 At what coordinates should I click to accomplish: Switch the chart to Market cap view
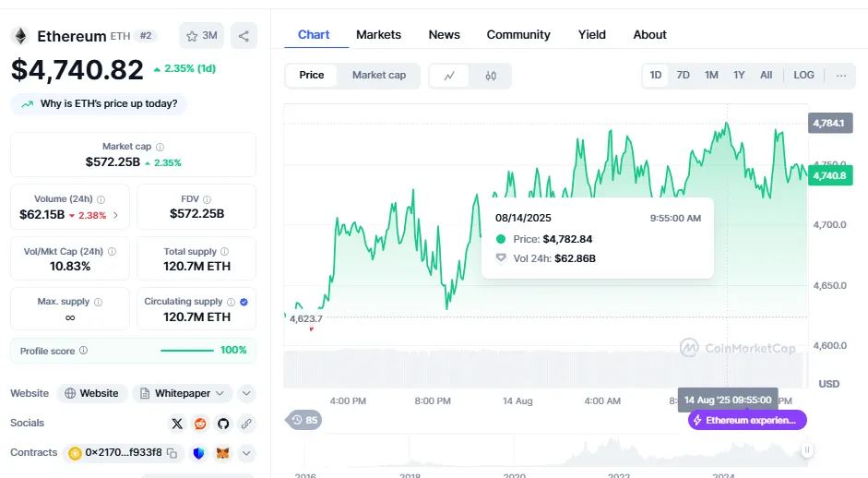pos(378,75)
